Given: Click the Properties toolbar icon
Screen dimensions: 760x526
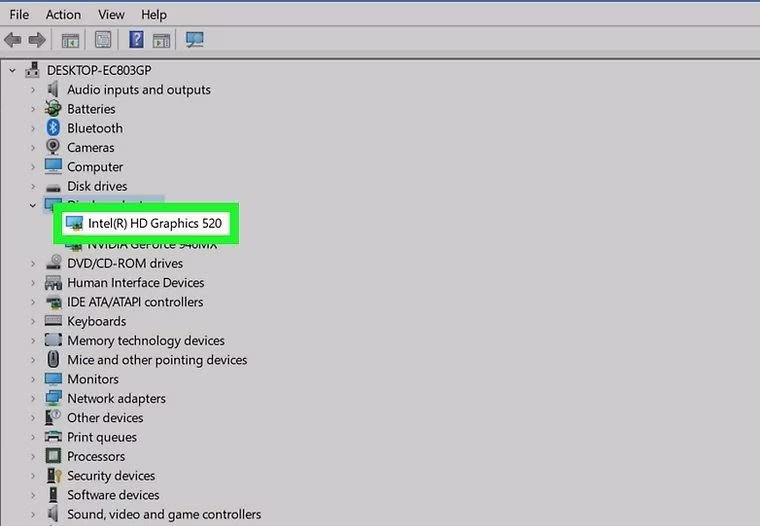Looking at the screenshot, I should pos(103,40).
